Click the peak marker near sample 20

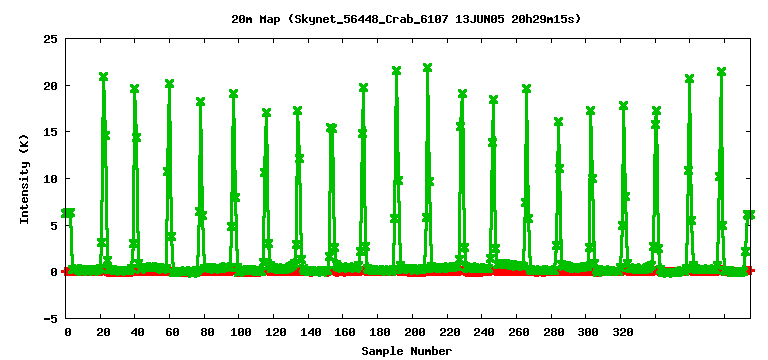[x=103, y=77]
